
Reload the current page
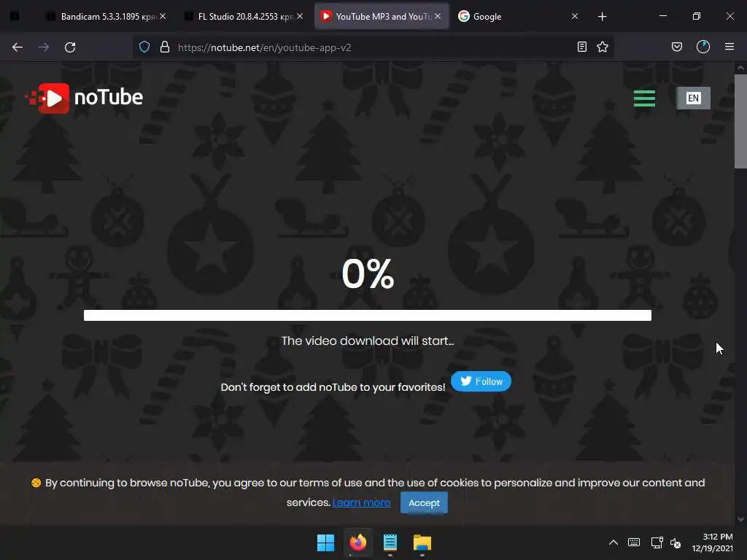point(70,47)
